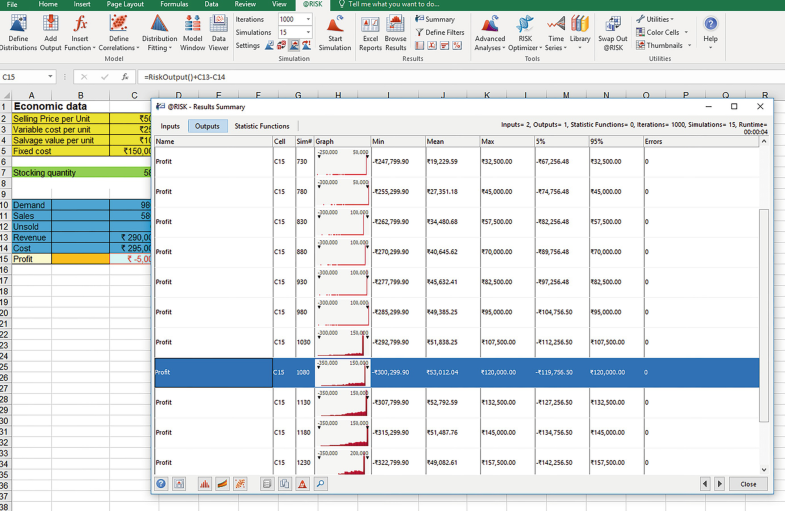Open the Model Window tool
This screenshot has height=511, width=785.
click(x=192, y=28)
